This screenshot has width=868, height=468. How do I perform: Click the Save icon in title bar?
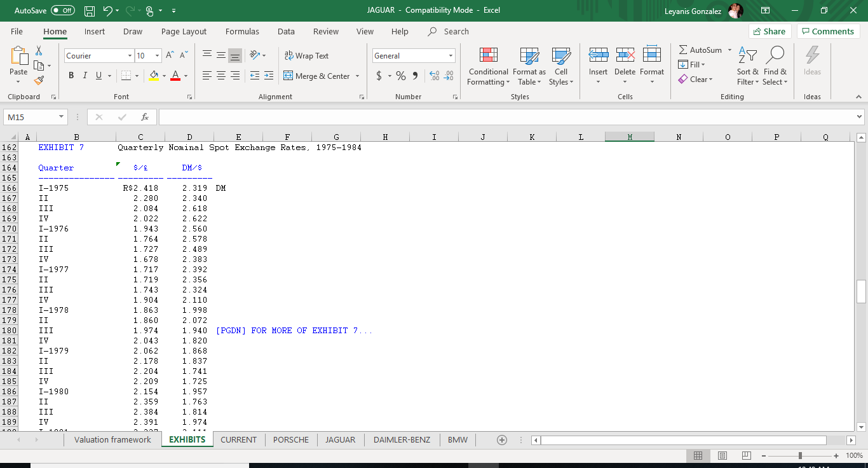click(x=90, y=10)
